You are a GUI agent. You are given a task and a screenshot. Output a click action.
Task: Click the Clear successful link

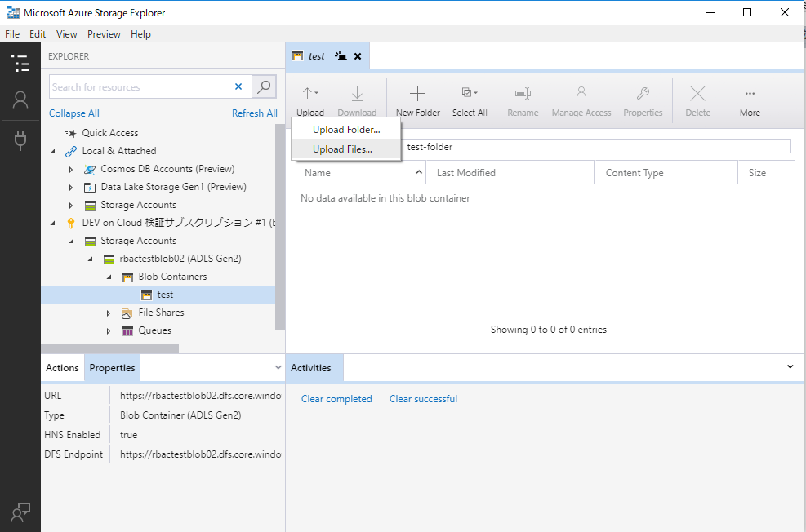click(423, 399)
